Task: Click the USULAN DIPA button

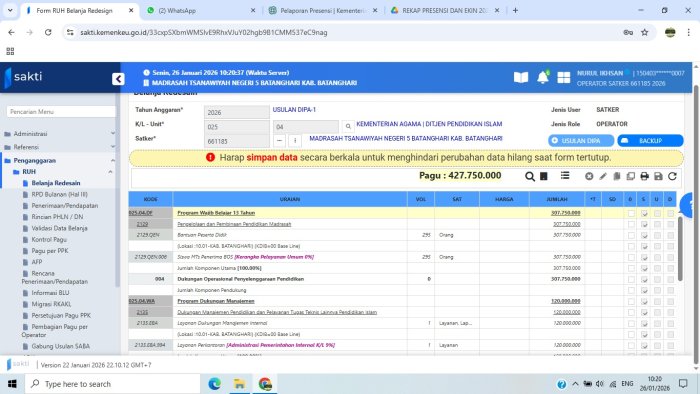Action: [x=581, y=141]
